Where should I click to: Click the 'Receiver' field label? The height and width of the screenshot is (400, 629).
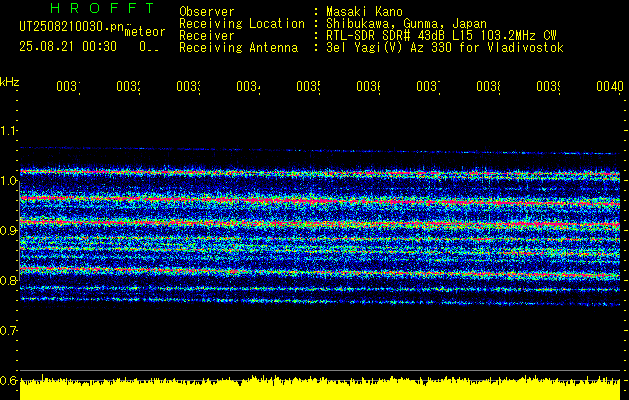point(207,36)
